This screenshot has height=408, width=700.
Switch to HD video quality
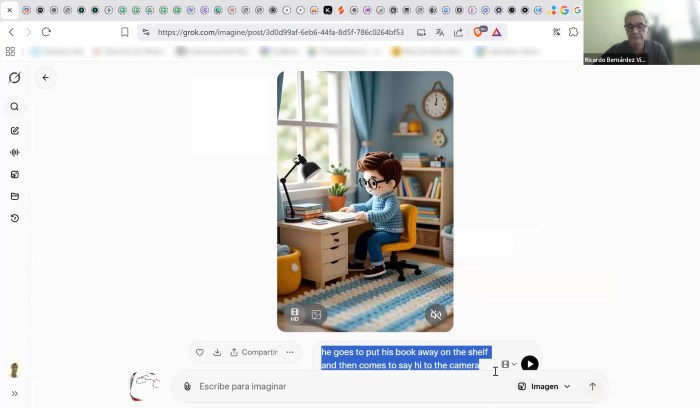294,315
